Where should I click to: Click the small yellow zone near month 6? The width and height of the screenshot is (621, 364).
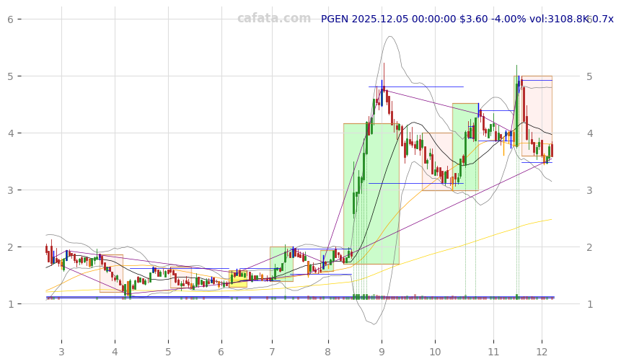click(x=238, y=280)
